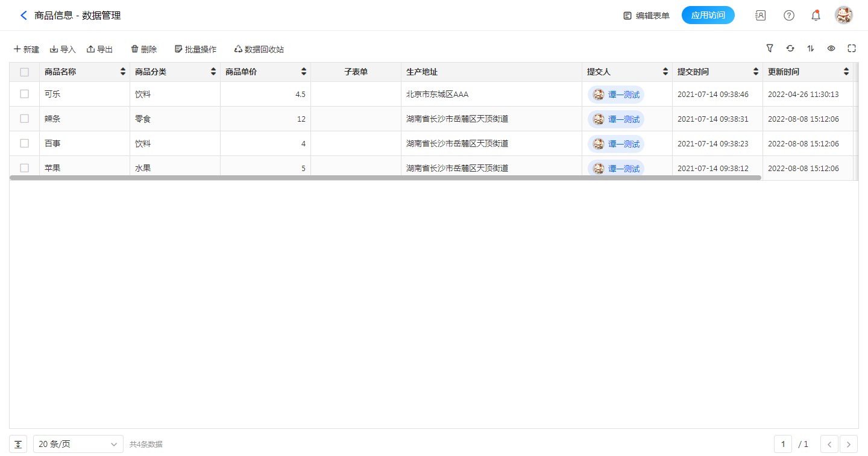The width and height of the screenshot is (868, 456).
Task: Click the 应用访问 button
Action: pos(708,16)
